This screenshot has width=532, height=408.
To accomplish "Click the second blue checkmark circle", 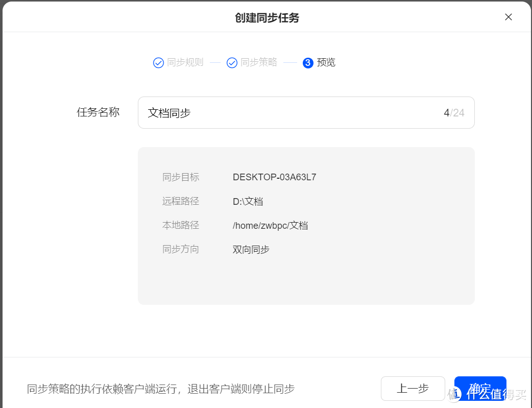I will (232, 62).
